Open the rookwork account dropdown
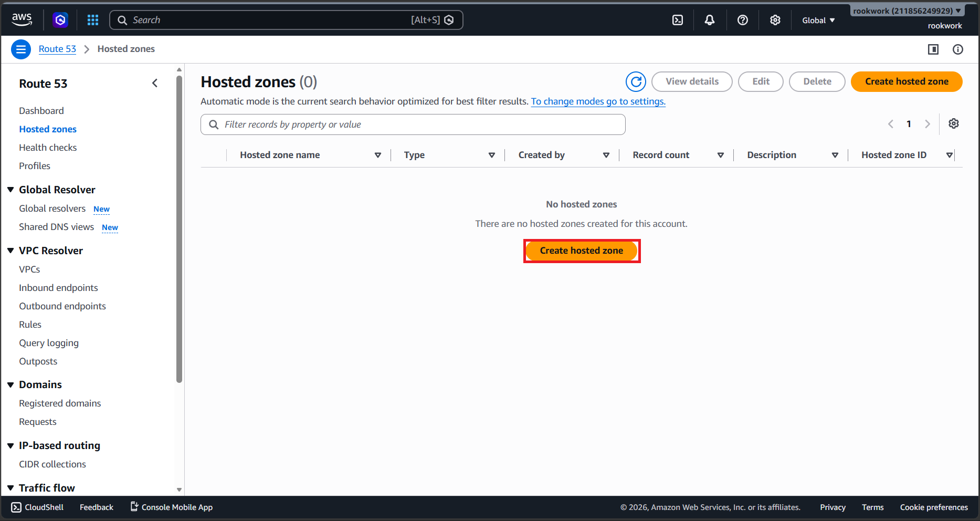980x521 pixels. coord(907,11)
